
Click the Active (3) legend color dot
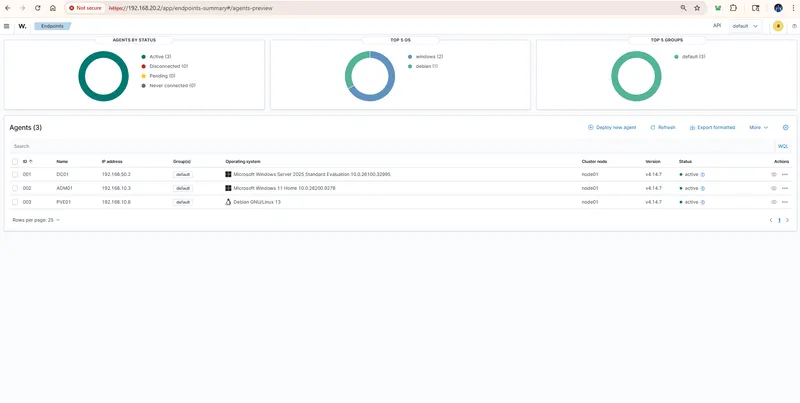click(x=144, y=57)
